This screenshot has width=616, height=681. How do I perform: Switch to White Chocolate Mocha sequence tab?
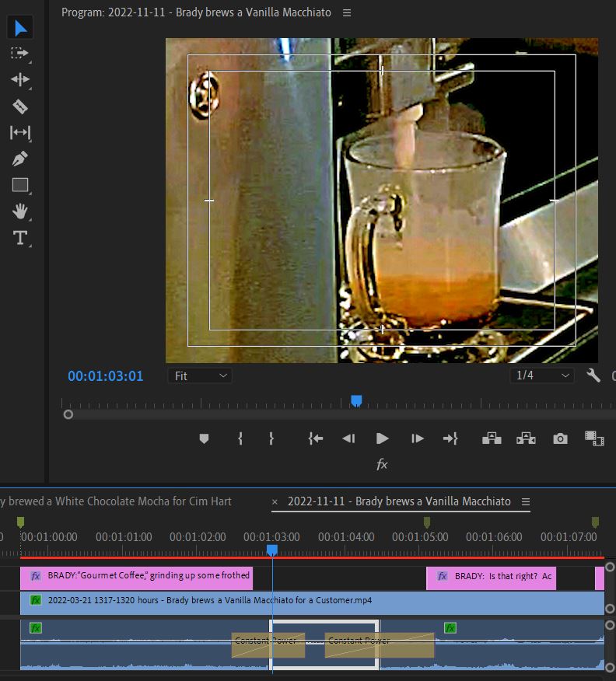(x=116, y=501)
